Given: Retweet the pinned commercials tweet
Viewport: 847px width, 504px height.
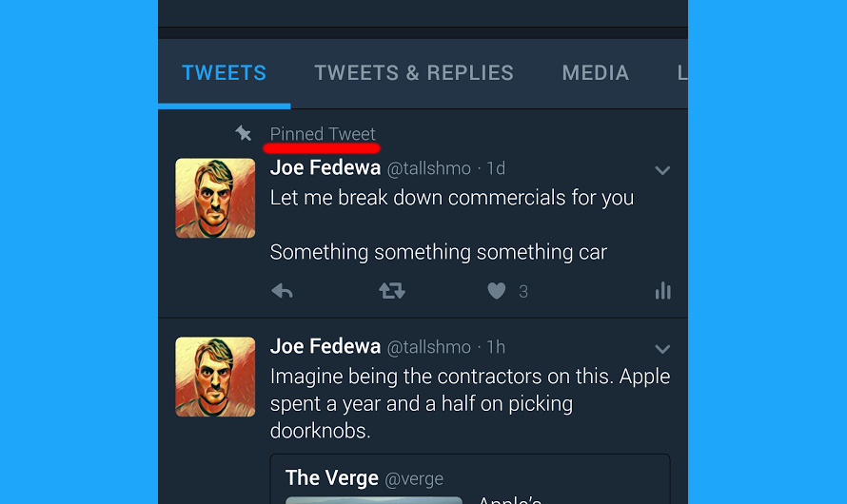Looking at the screenshot, I should [x=392, y=291].
